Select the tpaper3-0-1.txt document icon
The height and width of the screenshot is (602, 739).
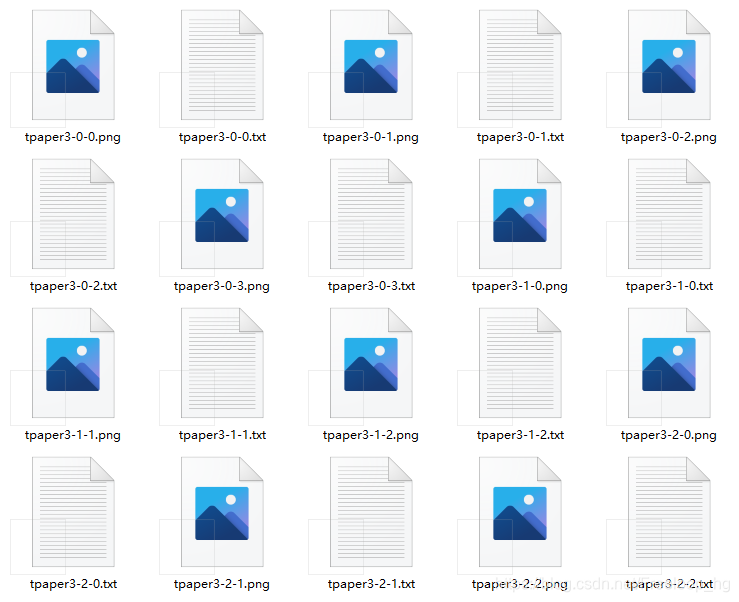(x=520, y=65)
